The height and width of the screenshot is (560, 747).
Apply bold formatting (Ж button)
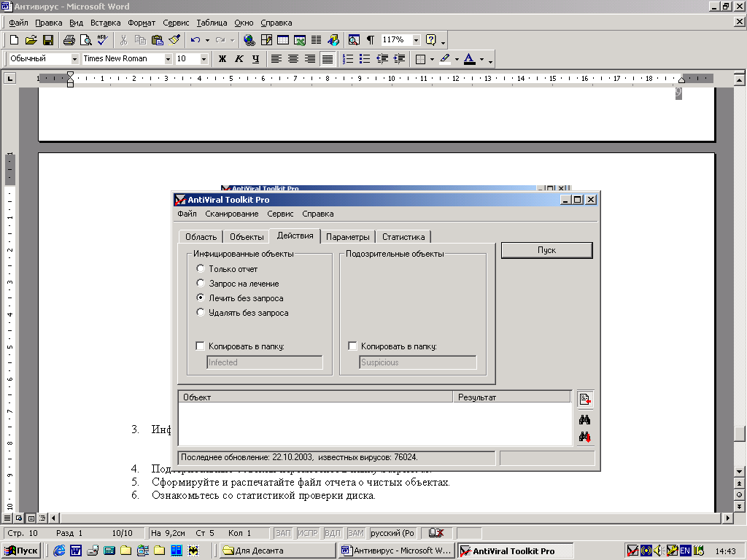[222, 59]
